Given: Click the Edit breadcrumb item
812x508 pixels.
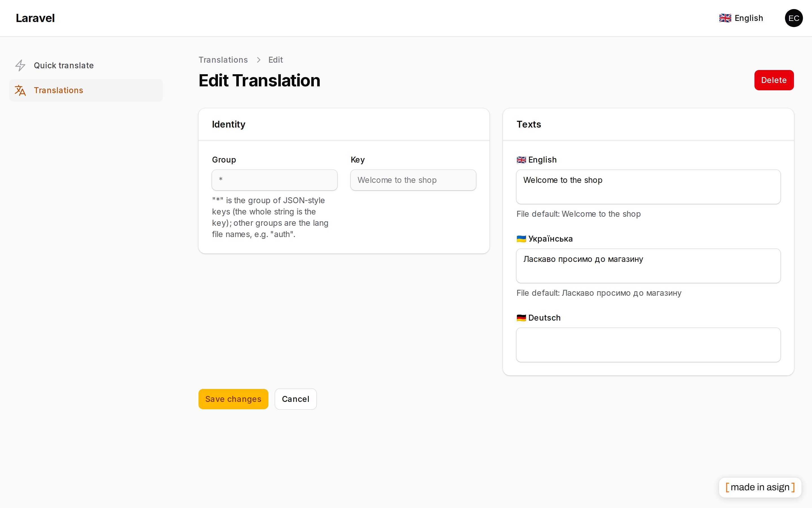Looking at the screenshot, I should tap(275, 60).
